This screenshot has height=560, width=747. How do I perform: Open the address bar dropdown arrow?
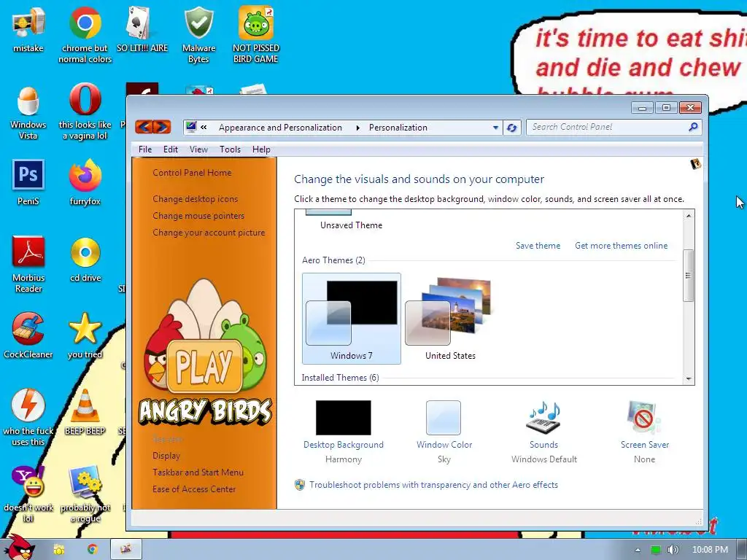click(495, 128)
